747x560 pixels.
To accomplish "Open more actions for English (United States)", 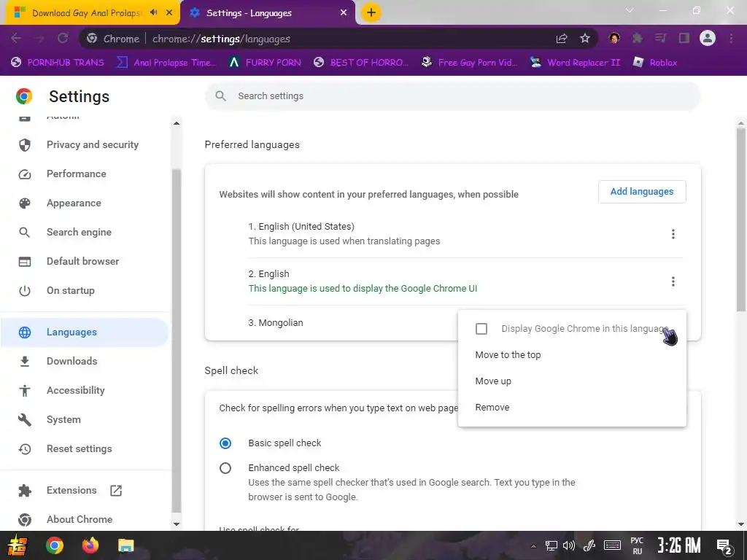I will coord(673,234).
